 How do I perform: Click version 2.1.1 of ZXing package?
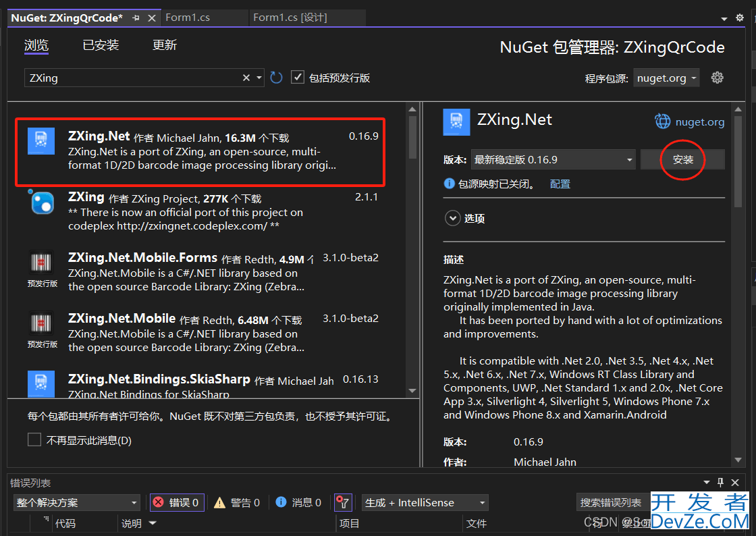tap(367, 197)
